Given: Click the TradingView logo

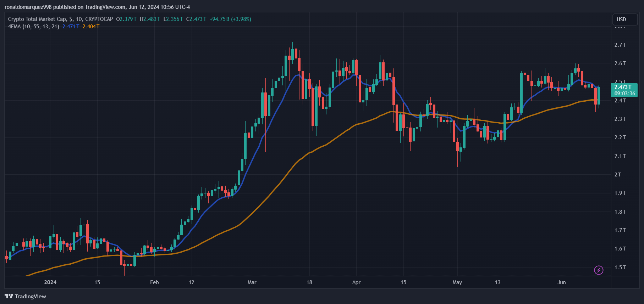Looking at the screenshot, I should click(26, 296).
